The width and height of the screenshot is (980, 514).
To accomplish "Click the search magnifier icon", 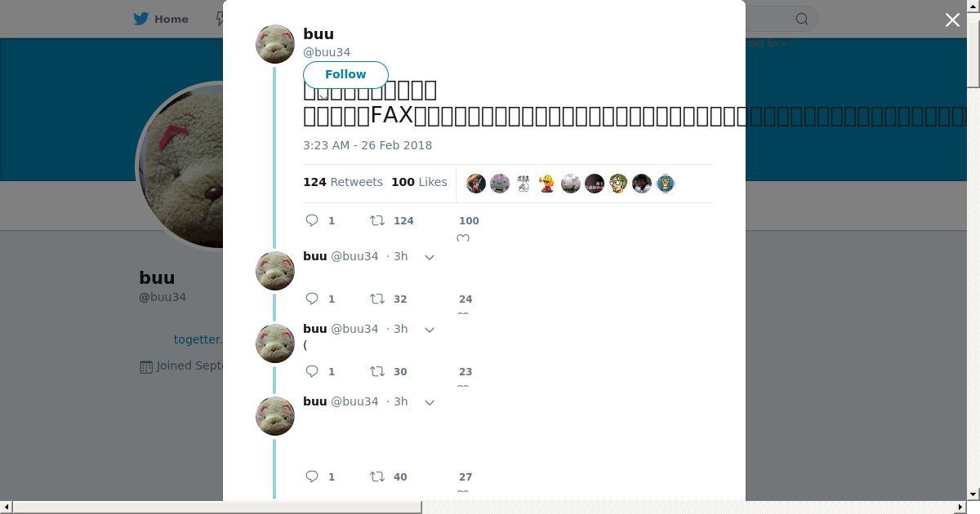I will [802, 19].
